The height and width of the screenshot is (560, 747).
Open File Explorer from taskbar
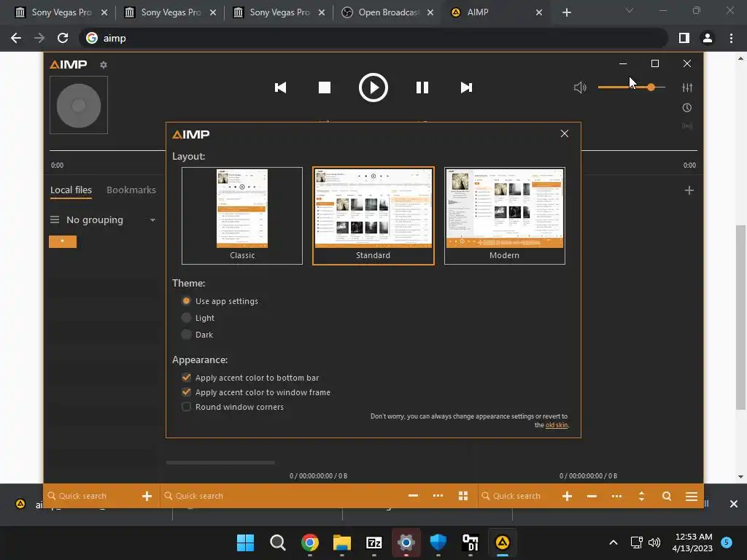coord(341,542)
